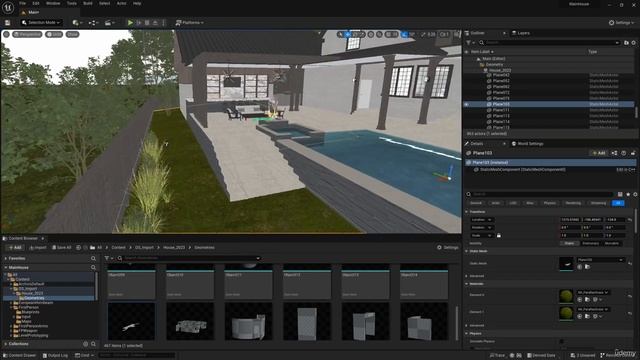This screenshot has width=640, height=360.
Task: Click the Outliner search field
Action: pos(549,42)
